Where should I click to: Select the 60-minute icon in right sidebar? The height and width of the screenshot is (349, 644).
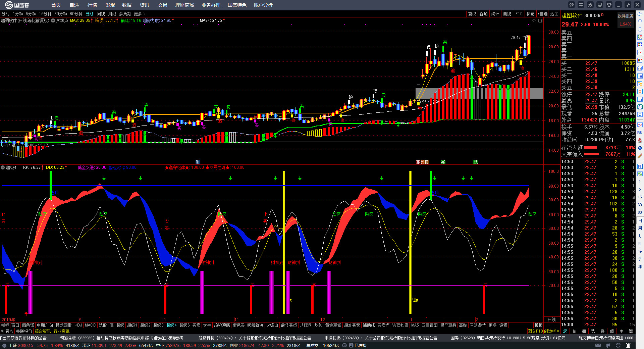(x=640, y=212)
